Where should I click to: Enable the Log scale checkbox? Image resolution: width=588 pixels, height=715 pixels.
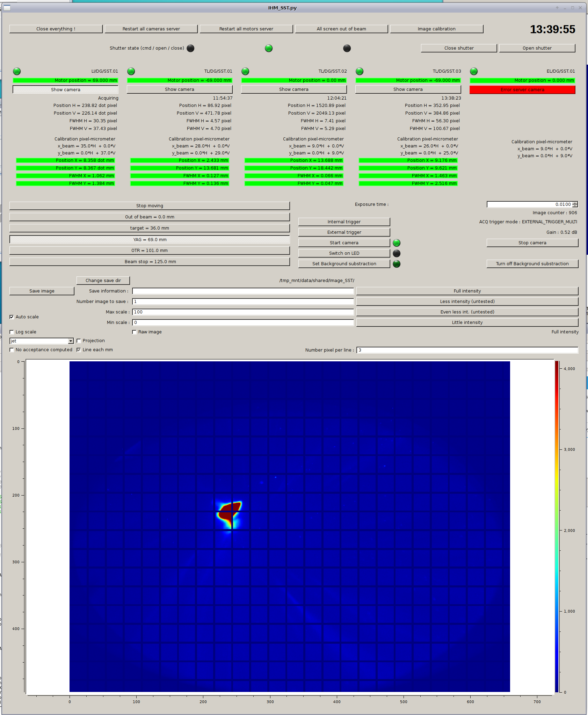[12, 332]
